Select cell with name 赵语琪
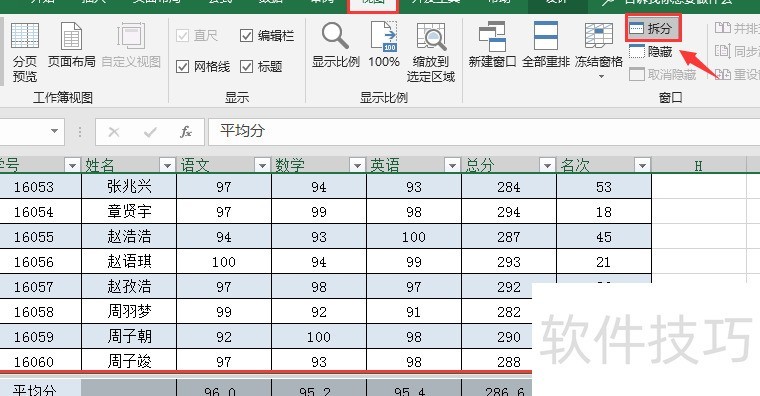 coord(129,262)
